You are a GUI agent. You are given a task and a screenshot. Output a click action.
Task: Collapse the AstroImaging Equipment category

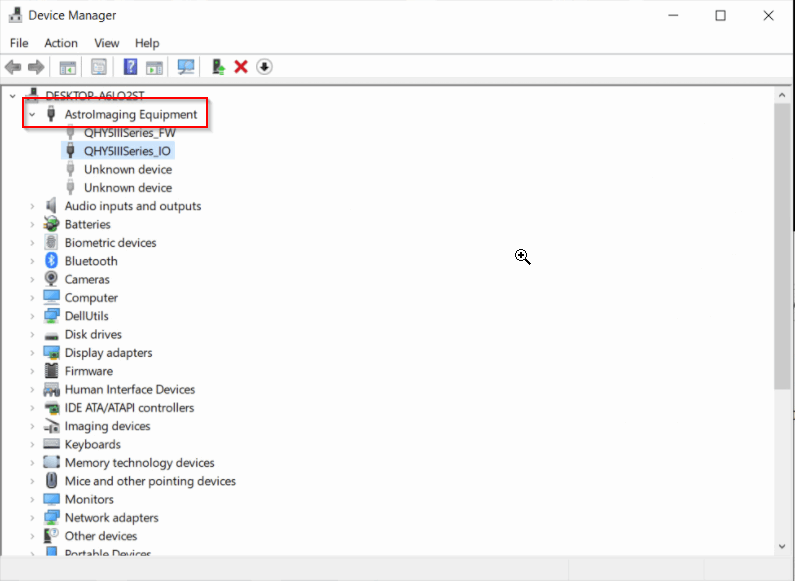coord(32,115)
